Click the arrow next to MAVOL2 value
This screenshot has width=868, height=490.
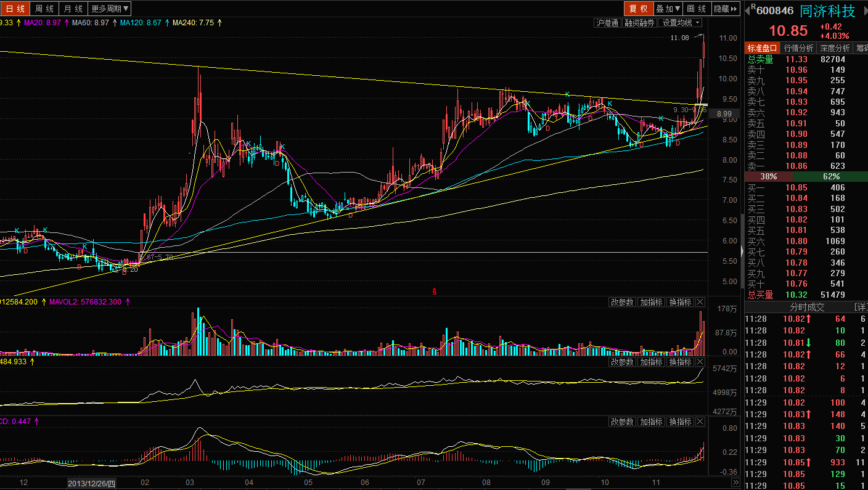[128, 302]
